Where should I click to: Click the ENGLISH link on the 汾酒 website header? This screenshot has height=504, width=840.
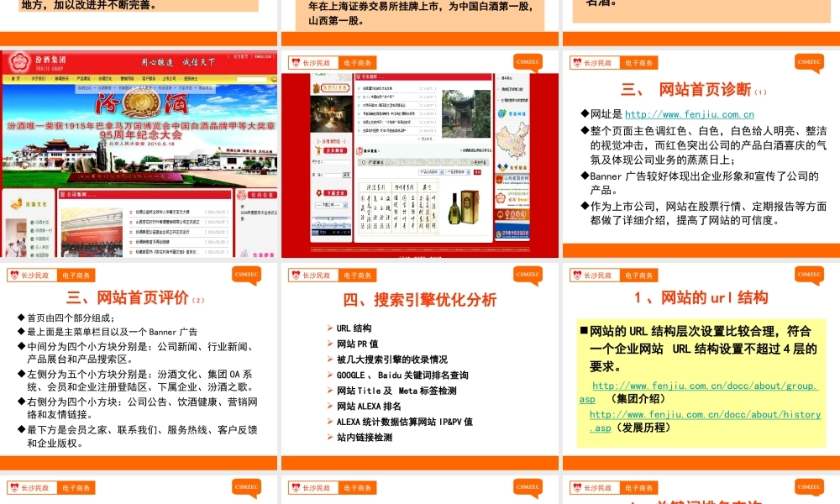263,58
